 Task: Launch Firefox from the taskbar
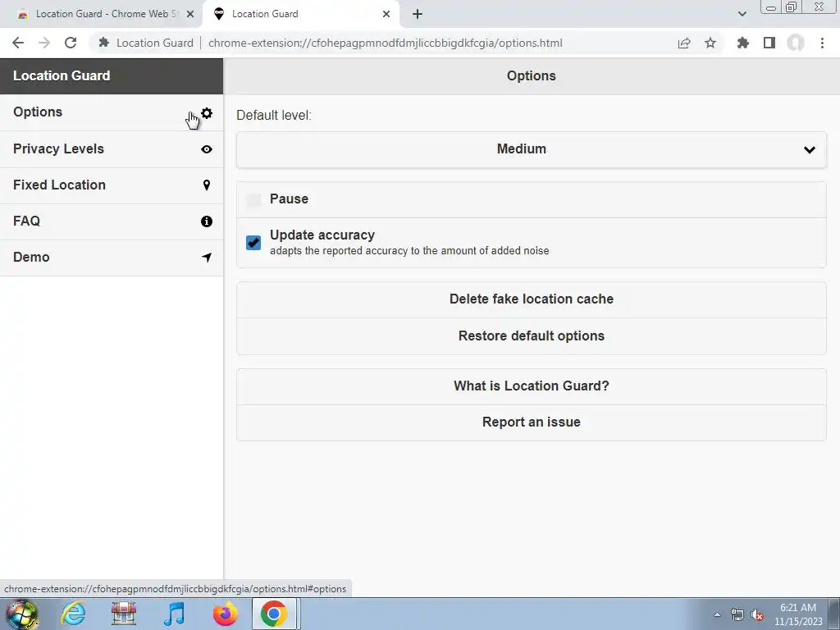(x=225, y=614)
